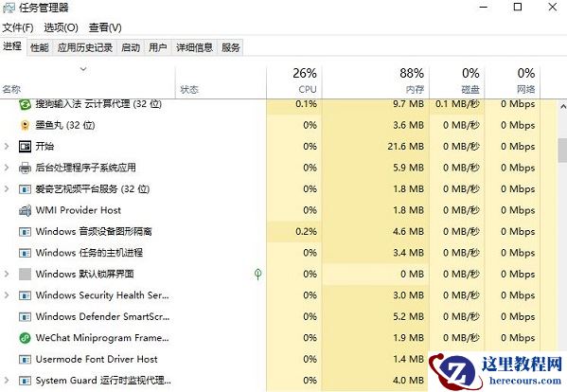Click the scrollbar thumb in the process list
The height and width of the screenshot is (392, 567).
(562, 150)
